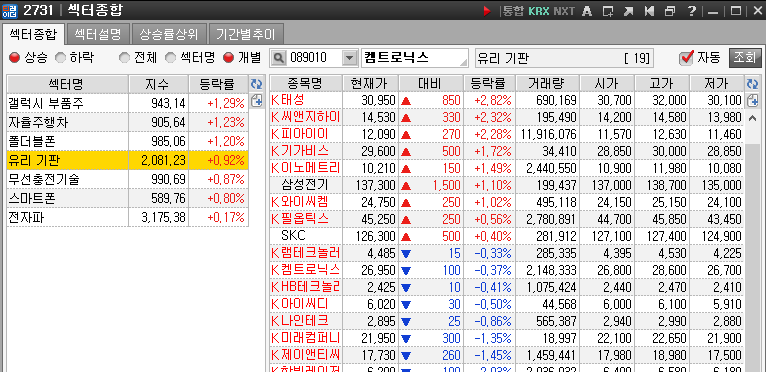Screen dimensions: 766x372
Task: Sort by the 거래량 column header
Action: click(x=547, y=84)
